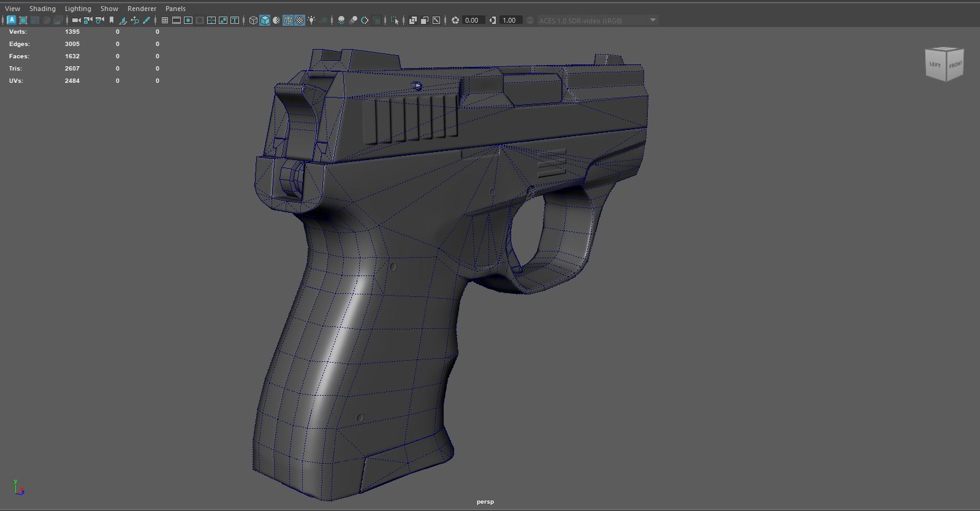The image size is (980, 511).
Task: Click the LEFT face of the ViewCube
Action: coord(935,64)
